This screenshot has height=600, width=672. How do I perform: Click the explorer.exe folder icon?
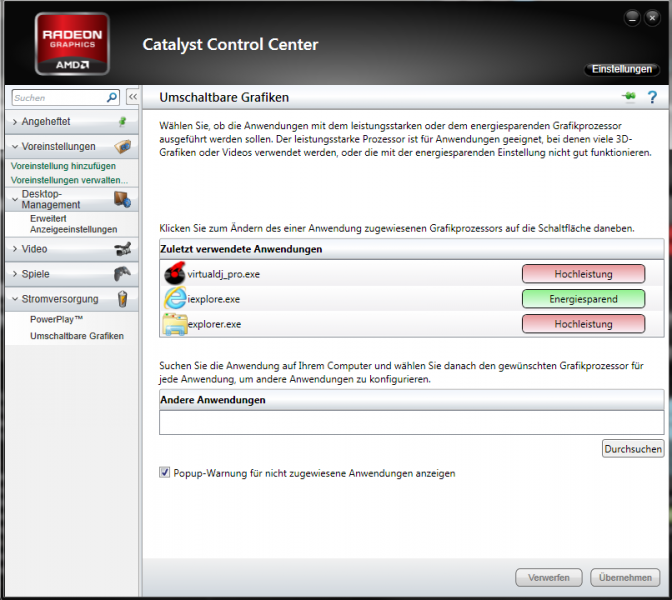coord(175,324)
